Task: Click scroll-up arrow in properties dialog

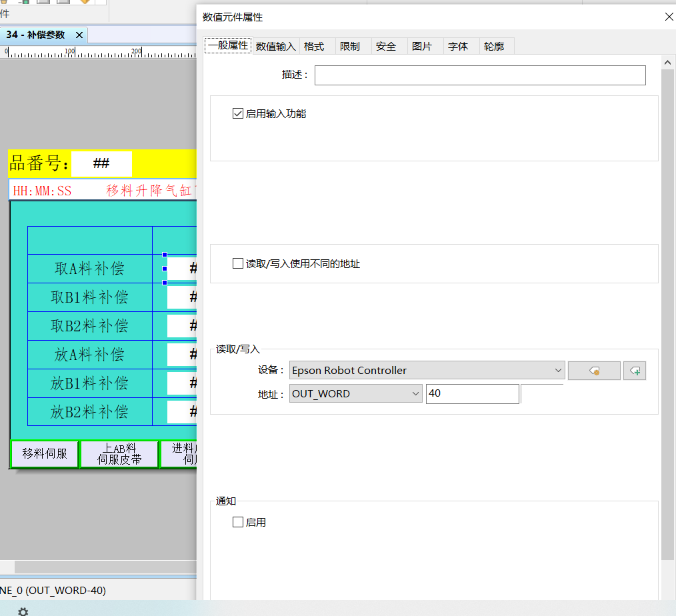Action: coord(668,62)
